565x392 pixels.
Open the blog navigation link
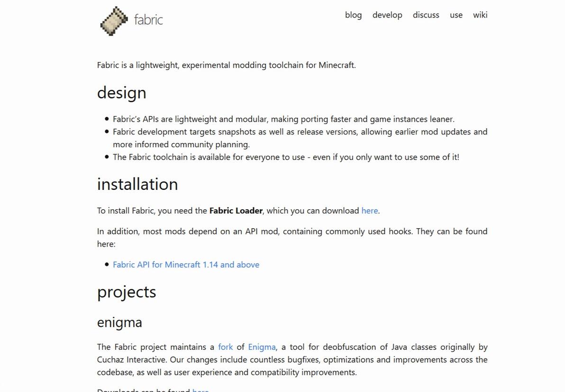click(353, 15)
